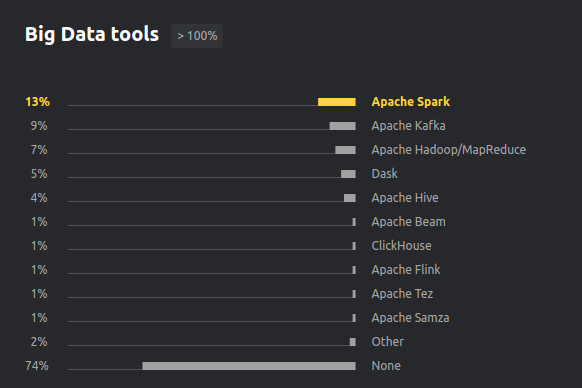Image resolution: width=582 pixels, height=388 pixels.
Task: Click the Apache Kafka label
Action: pyautogui.click(x=408, y=126)
